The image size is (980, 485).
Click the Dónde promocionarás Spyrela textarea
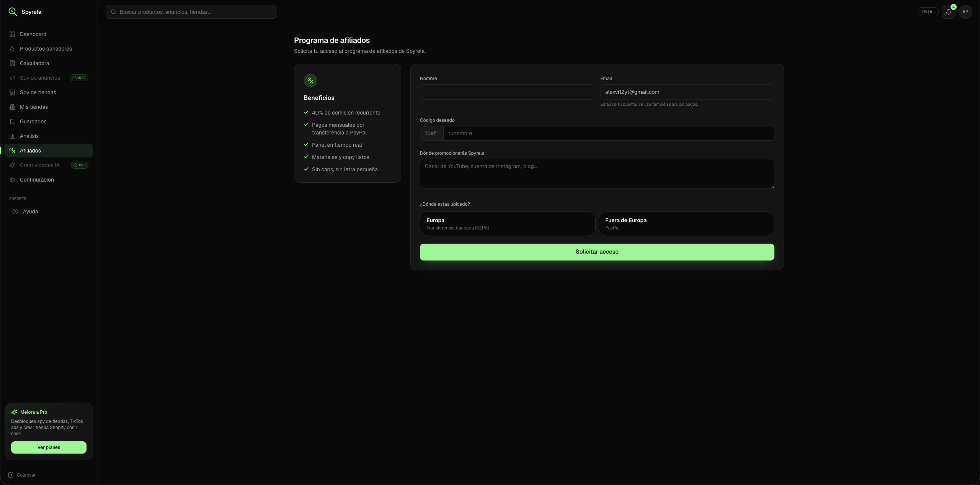pyautogui.click(x=597, y=174)
